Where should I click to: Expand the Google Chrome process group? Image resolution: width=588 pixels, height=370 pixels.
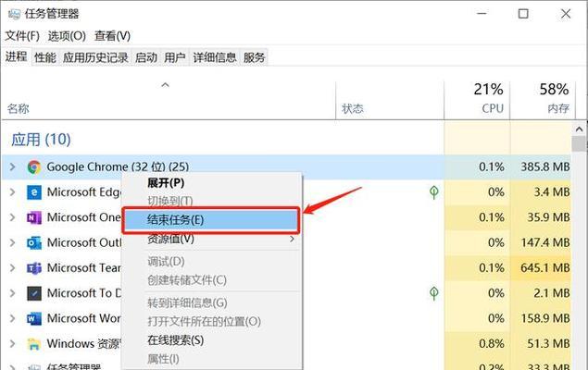[12, 167]
